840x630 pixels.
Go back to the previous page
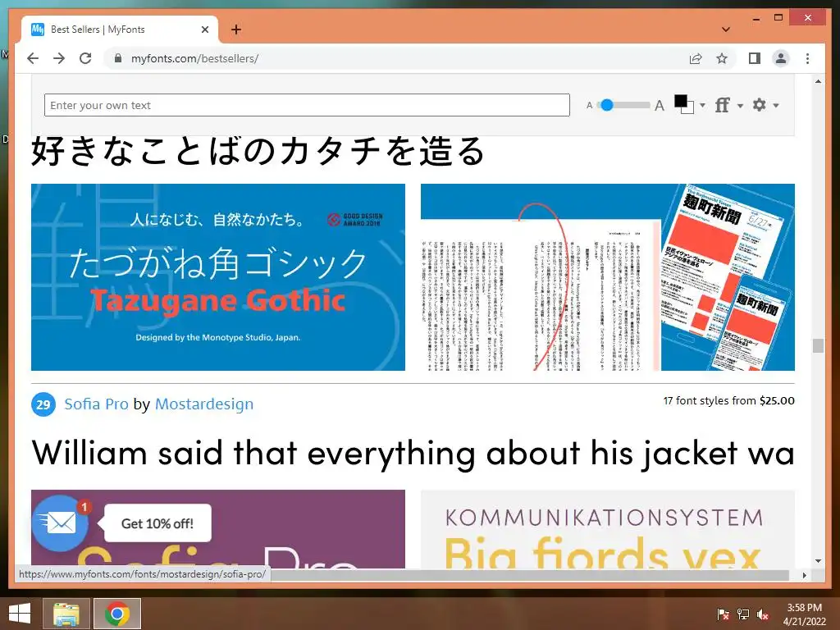coord(33,58)
